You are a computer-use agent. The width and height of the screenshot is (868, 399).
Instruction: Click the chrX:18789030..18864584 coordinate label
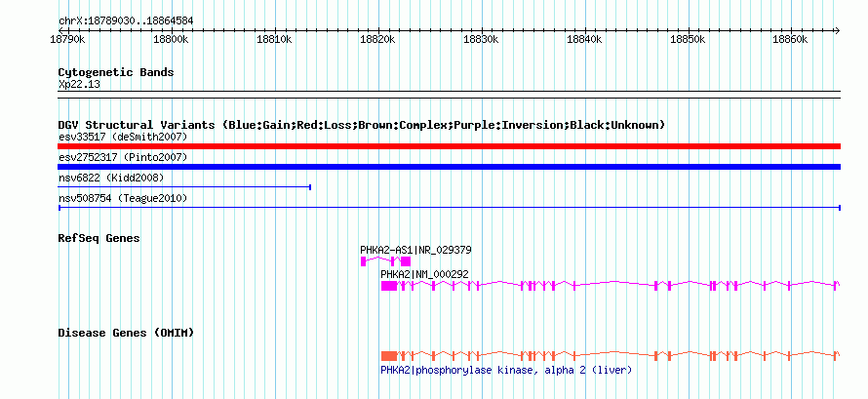126,21
